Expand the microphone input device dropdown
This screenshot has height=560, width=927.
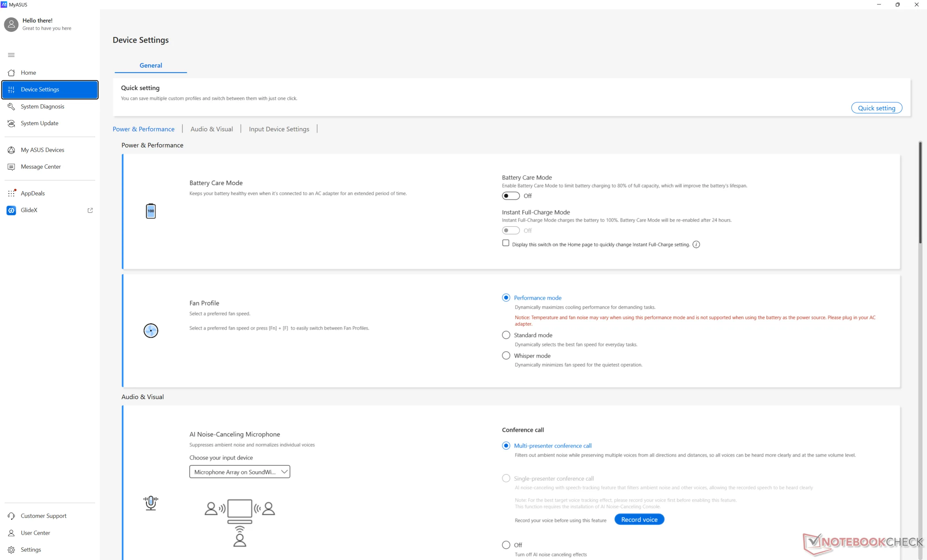(240, 472)
